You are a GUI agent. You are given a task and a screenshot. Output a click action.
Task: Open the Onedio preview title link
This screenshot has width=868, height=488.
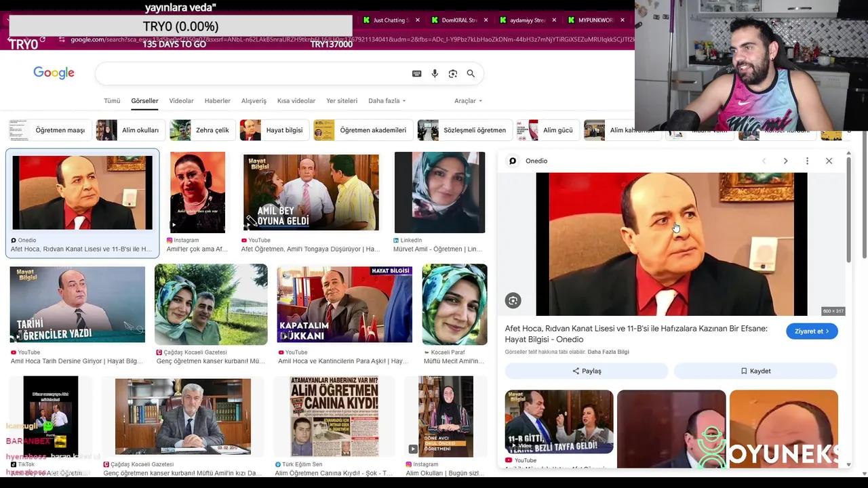tap(636, 334)
